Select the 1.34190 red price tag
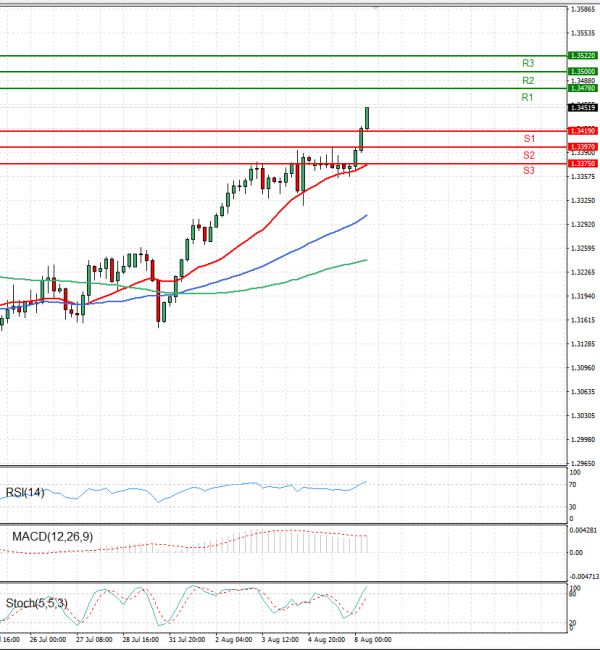This screenshot has width=600, height=650. coord(582,131)
